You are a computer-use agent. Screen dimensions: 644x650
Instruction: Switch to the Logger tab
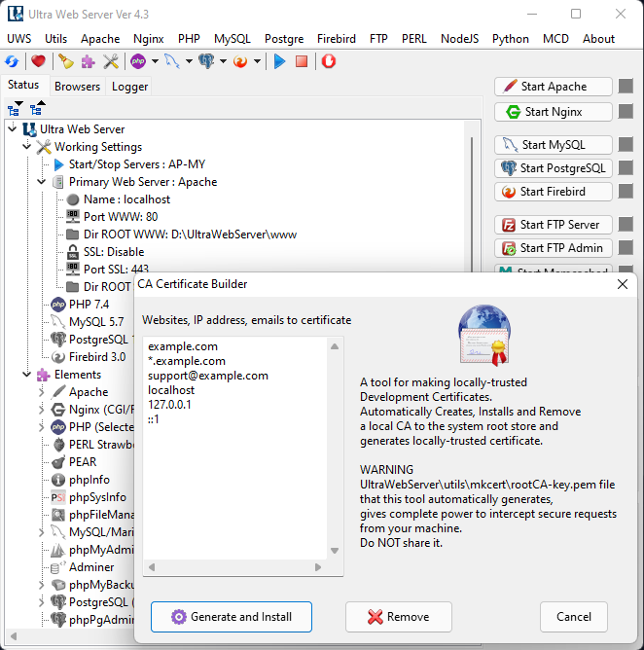(129, 87)
